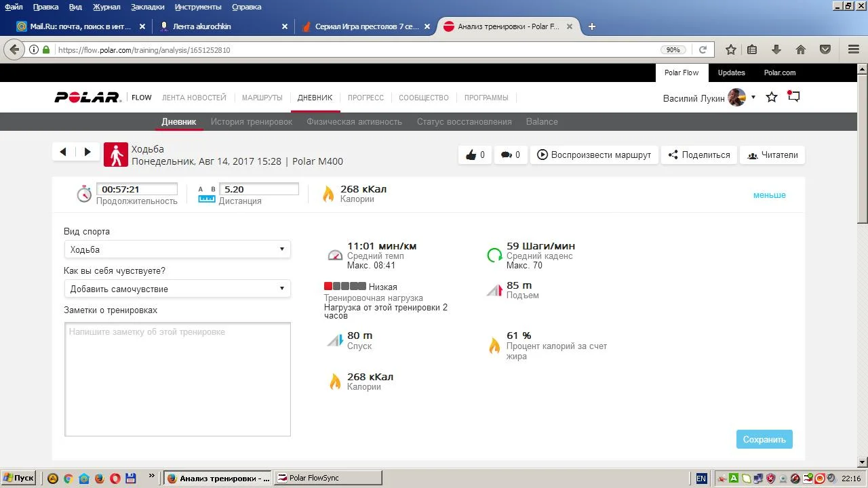Viewport: 868px width, 488px height.
Task: Click the training notes text area
Action: pyautogui.click(x=177, y=379)
